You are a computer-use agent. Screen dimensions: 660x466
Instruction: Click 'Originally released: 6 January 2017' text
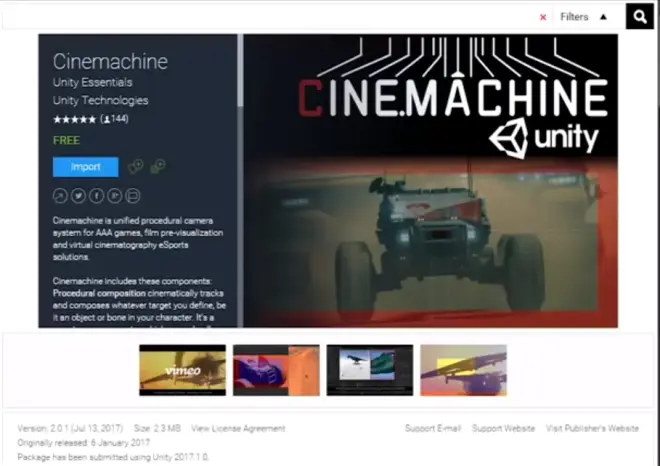pos(84,443)
